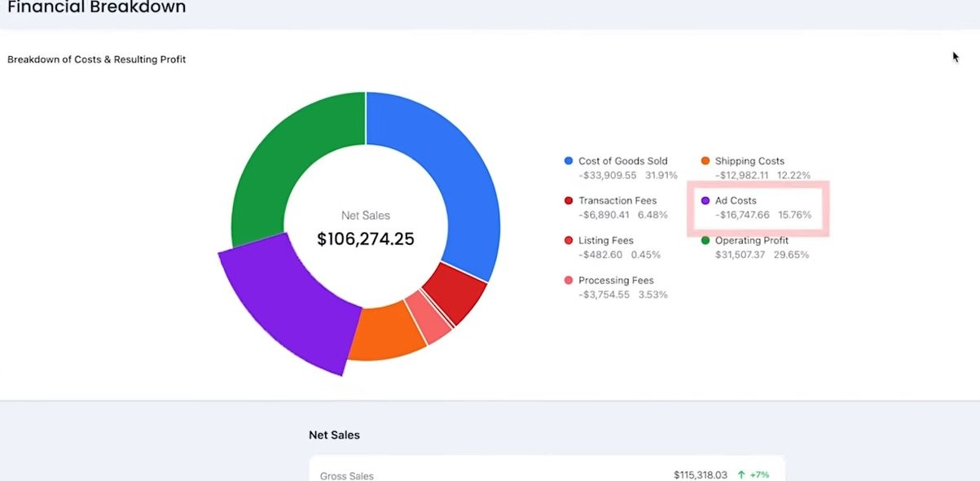Image resolution: width=980 pixels, height=481 pixels.
Task: Click the -$3,754.55 processing fee amount
Action: [604, 295]
